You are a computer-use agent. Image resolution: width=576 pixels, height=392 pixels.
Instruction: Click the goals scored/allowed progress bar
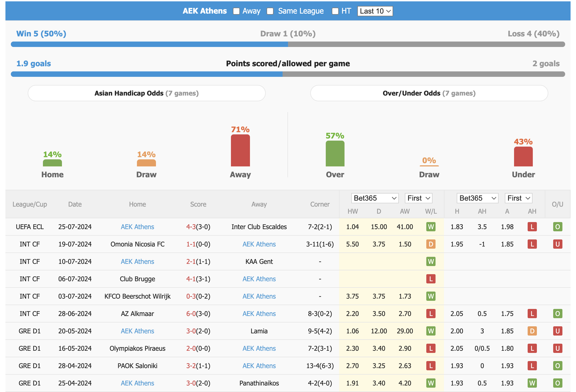(x=288, y=74)
